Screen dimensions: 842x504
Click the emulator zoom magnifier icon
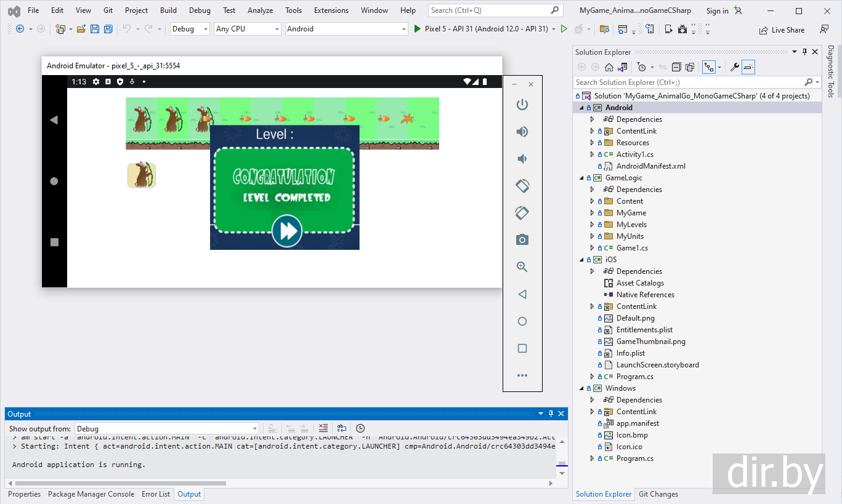click(522, 267)
